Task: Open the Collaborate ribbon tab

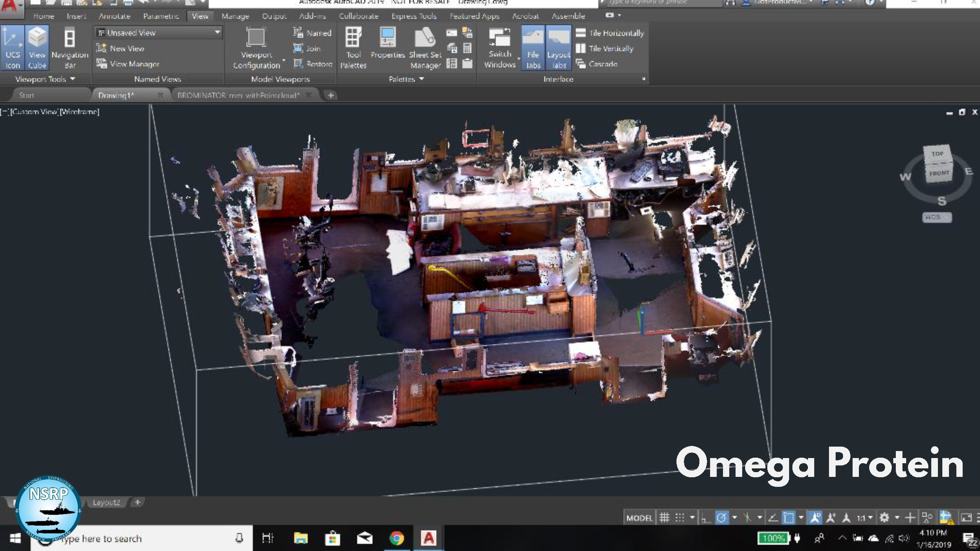Action: 358,16
